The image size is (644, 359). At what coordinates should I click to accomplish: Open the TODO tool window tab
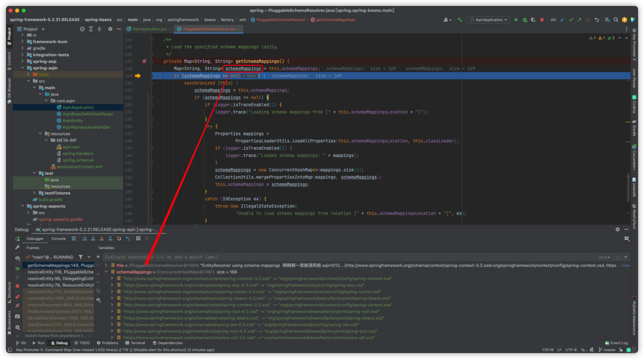pyautogui.click(x=82, y=343)
